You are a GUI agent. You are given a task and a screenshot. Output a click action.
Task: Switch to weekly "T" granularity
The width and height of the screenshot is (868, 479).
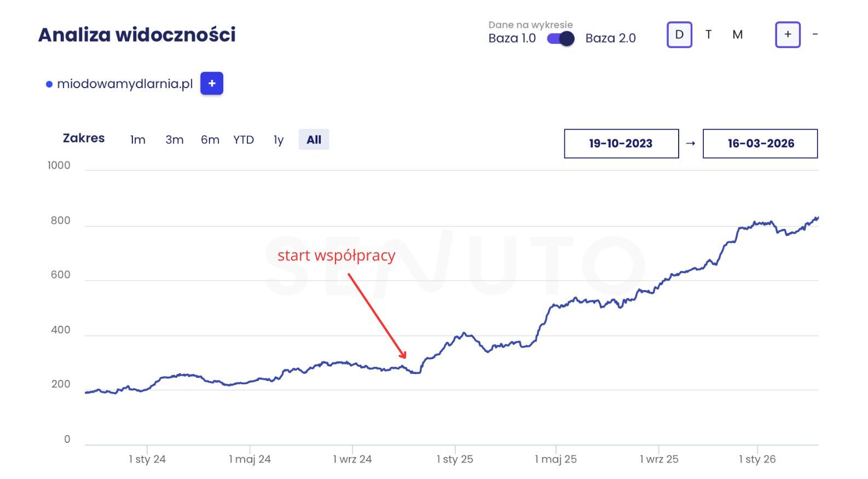tap(708, 34)
